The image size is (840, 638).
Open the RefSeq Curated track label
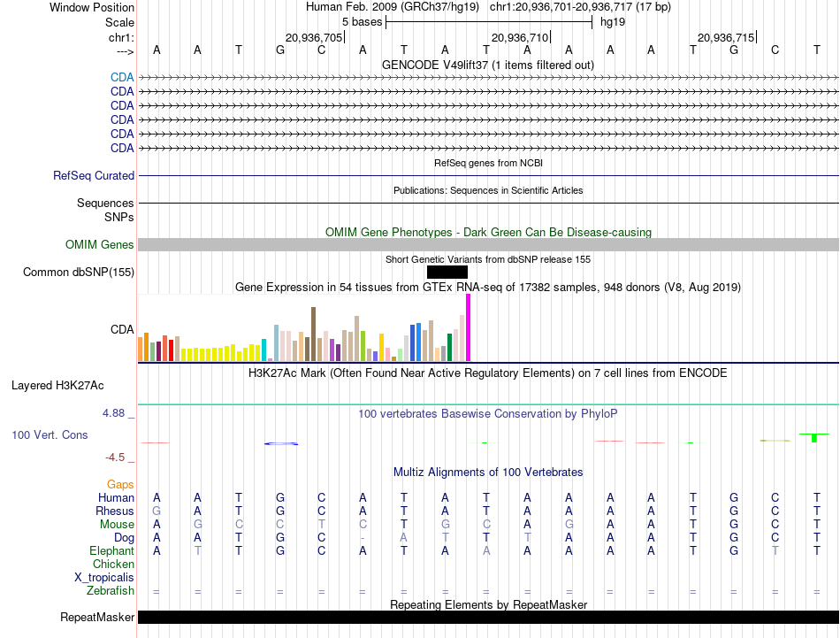(94, 175)
